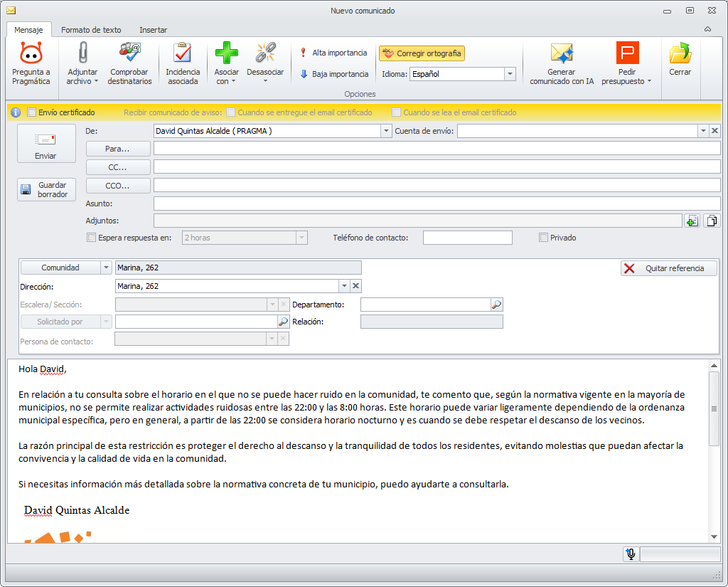This screenshot has width=728, height=587.
Task: Open Adjuntar archivo paperclip tool
Action: 82,54
